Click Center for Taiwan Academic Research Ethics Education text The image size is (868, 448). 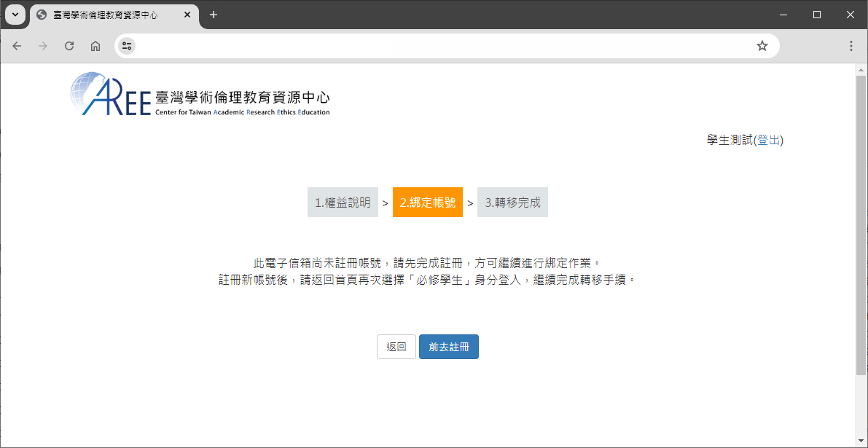click(x=243, y=112)
